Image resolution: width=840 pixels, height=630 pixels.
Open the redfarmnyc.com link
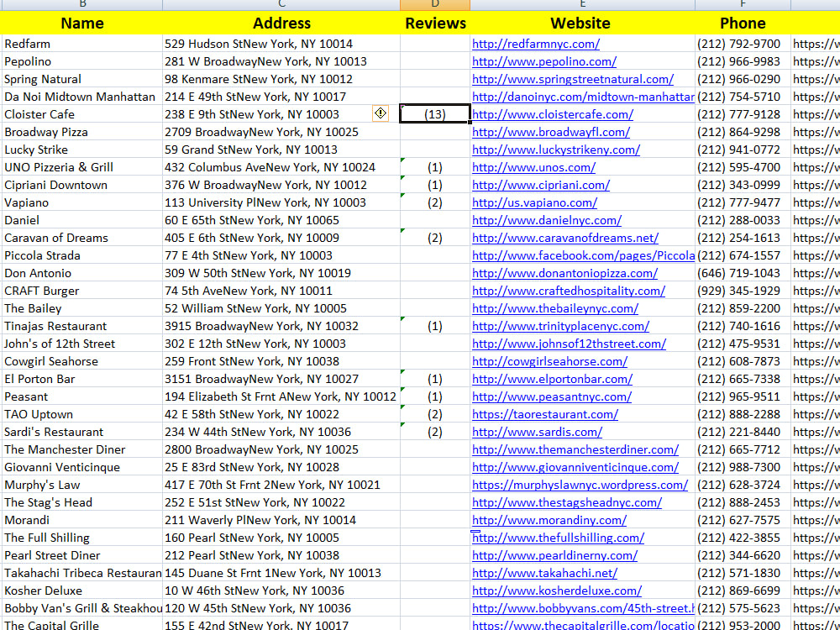tap(536, 44)
